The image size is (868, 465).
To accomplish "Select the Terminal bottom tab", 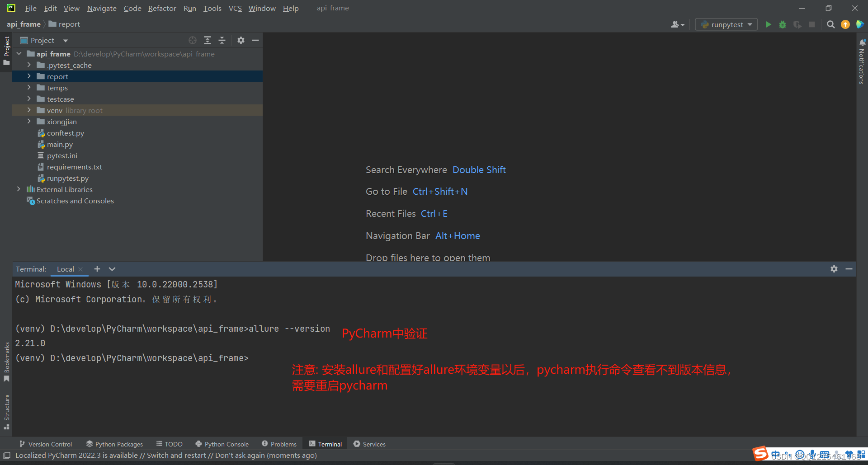I will coord(325,444).
